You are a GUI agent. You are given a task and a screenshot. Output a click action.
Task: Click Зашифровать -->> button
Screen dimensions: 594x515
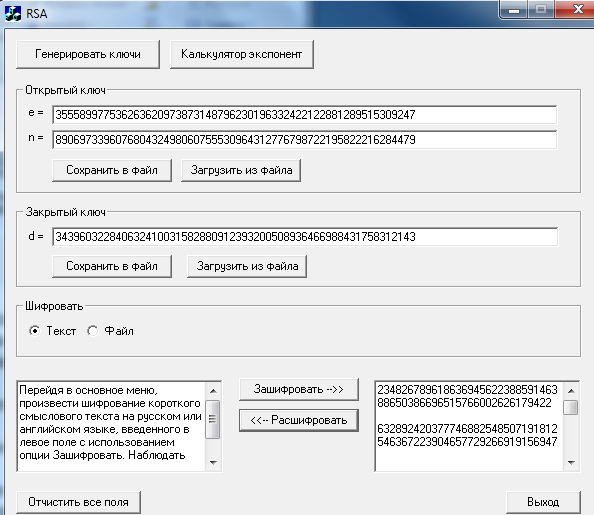(299, 389)
